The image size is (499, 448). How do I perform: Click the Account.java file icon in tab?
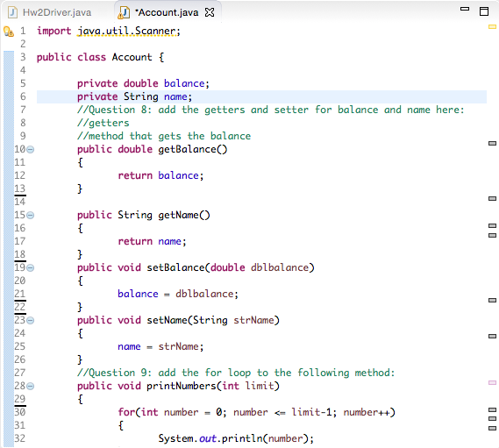pyautogui.click(x=125, y=12)
